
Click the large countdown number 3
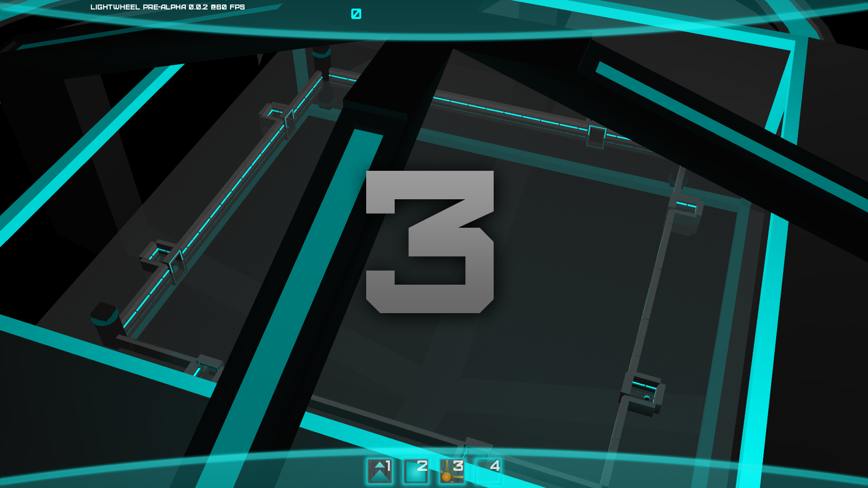point(430,242)
